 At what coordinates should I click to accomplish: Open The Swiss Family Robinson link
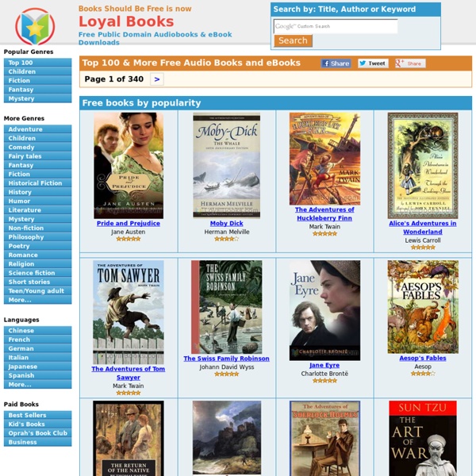click(226, 359)
